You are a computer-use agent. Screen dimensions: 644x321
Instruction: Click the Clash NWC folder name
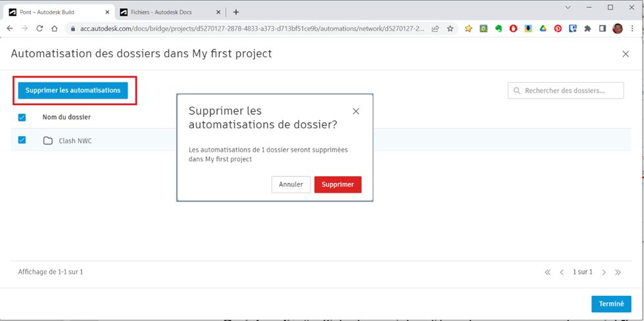(x=75, y=141)
